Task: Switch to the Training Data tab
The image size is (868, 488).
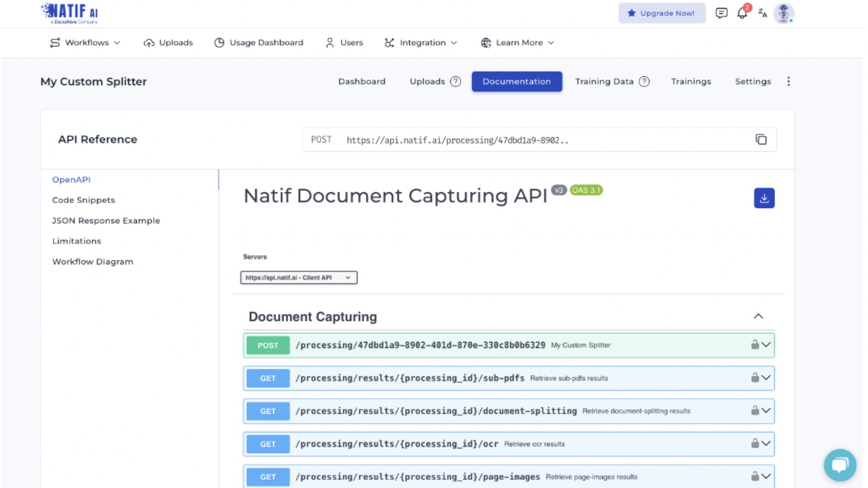Action: 604,81
